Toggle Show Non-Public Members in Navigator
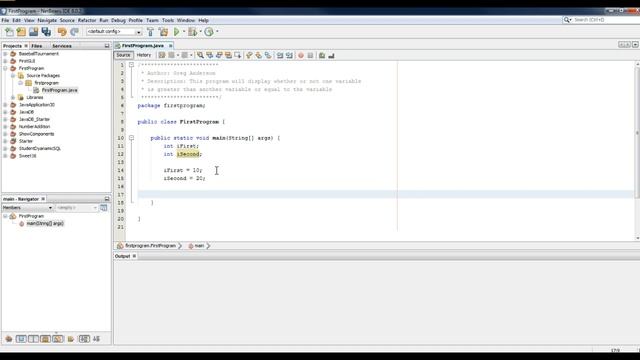The height and width of the screenshot is (360, 640). coord(46,339)
